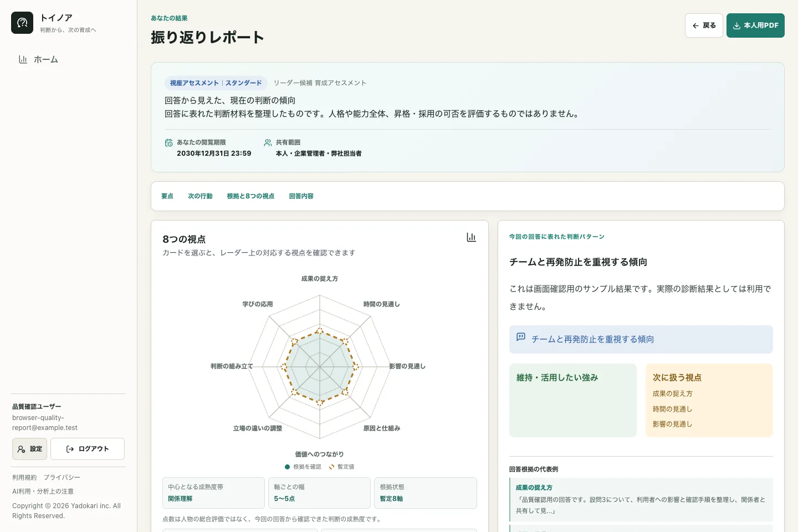Select the 原因と仕組み radar axis label

pos(382,428)
